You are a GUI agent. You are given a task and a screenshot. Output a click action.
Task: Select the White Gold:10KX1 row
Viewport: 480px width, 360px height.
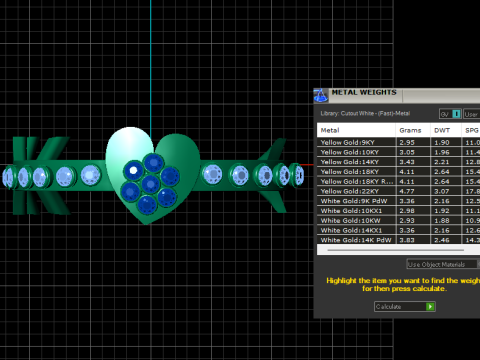[398, 211]
